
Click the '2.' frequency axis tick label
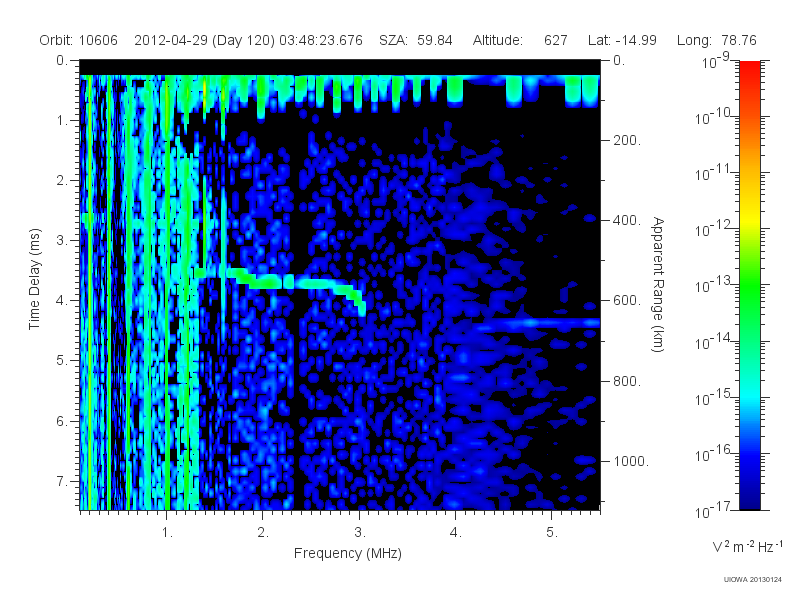click(263, 533)
